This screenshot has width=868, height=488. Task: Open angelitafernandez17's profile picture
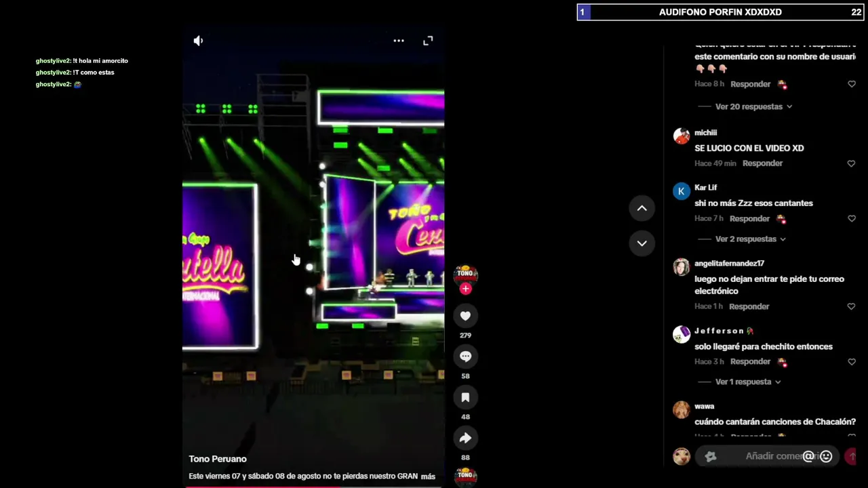click(681, 266)
